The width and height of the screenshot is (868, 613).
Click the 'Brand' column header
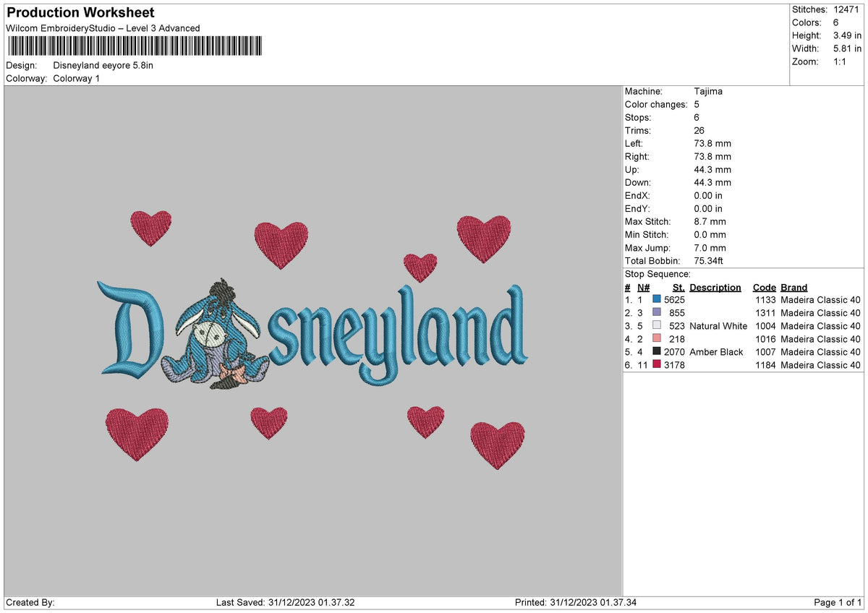(x=794, y=287)
